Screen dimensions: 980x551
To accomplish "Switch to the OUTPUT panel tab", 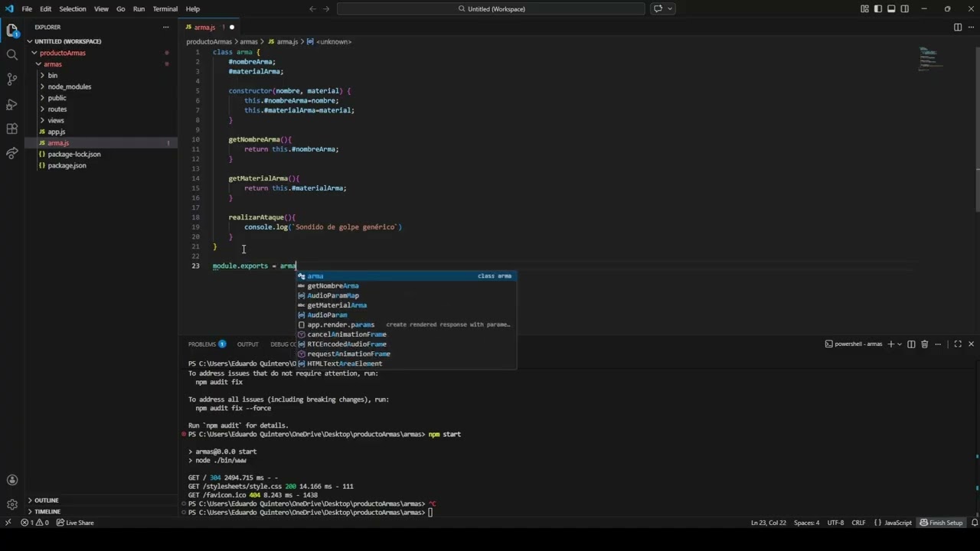I will point(247,344).
